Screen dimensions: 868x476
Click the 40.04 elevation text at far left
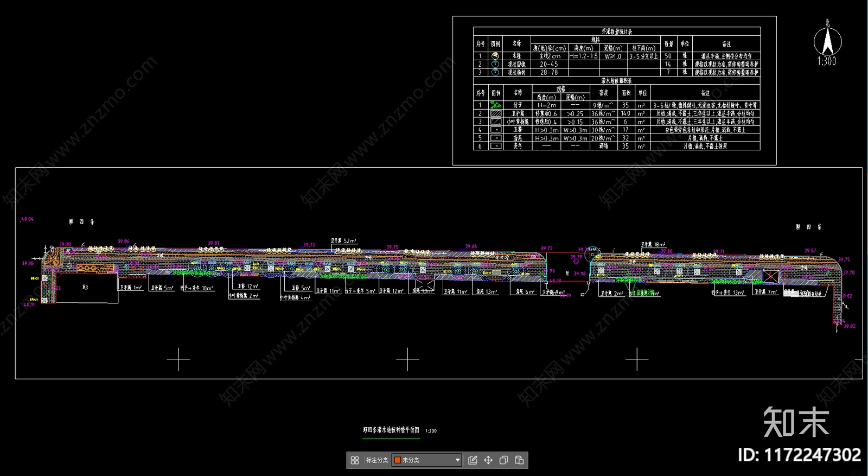click(x=27, y=219)
